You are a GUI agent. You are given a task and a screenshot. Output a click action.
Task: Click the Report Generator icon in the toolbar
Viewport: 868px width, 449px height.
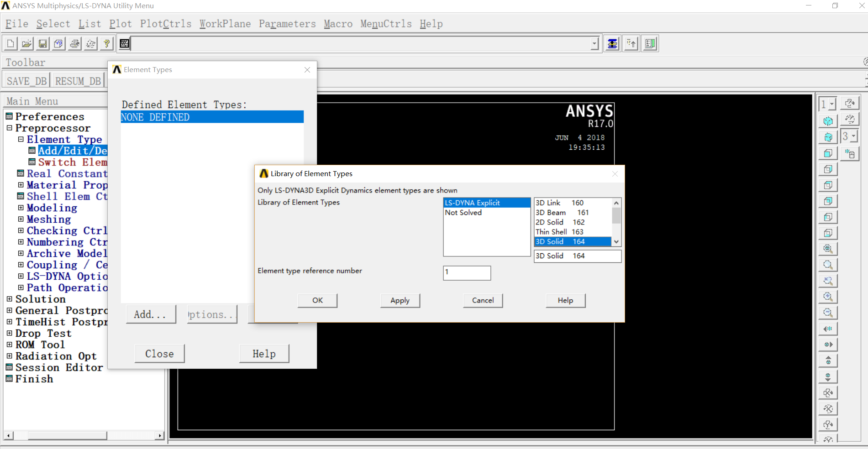90,44
